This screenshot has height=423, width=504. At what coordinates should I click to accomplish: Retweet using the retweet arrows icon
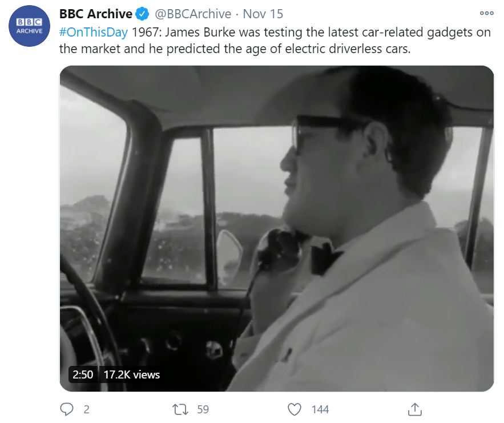pos(180,409)
